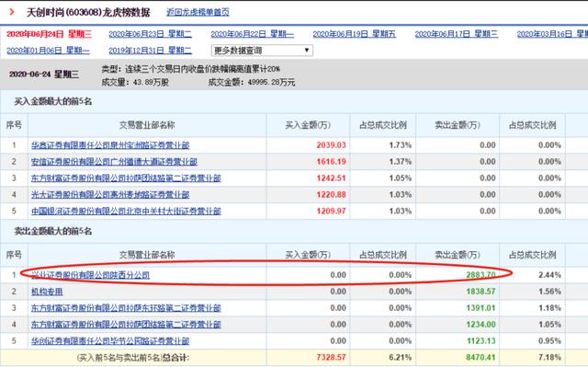Click the 1234.00 sell amount cell
Screen dimensions: 588x367
481,325
